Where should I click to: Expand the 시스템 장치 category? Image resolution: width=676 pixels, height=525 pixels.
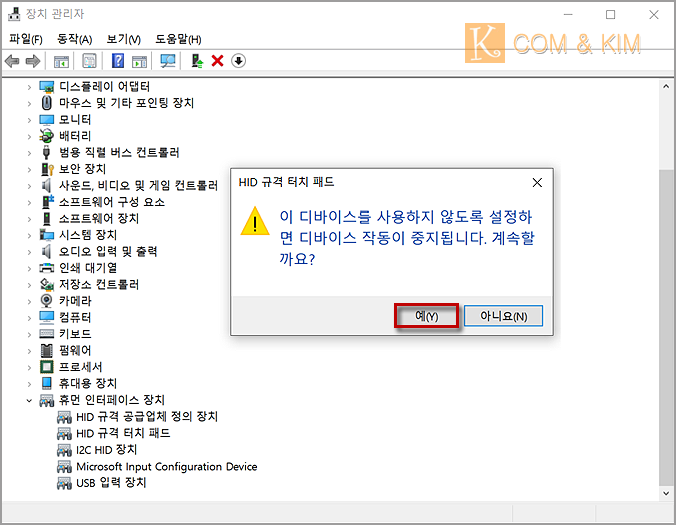pyautogui.click(x=29, y=235)
